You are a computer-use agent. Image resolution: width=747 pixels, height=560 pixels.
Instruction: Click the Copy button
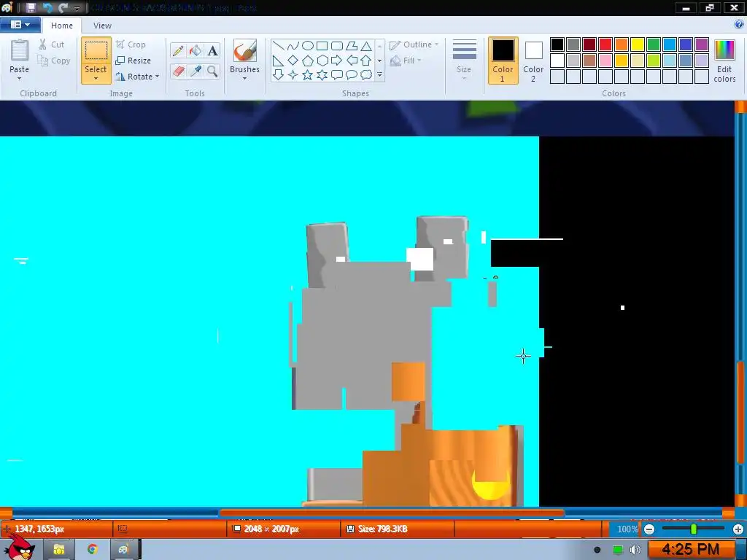pyautogui.click(x=54, y=61)
